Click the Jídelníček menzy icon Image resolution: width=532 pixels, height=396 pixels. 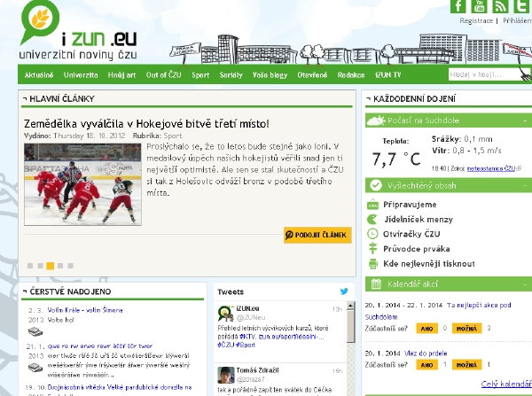[372, 220]
